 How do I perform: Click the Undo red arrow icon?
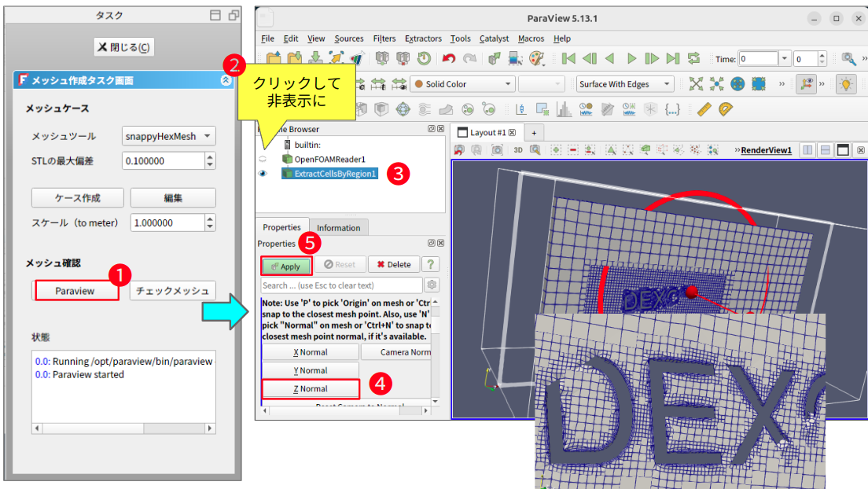pos(448,58)
